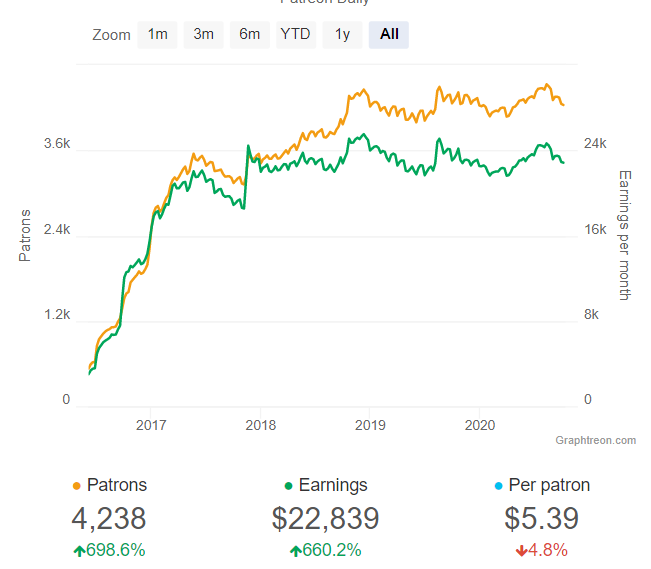The width and height of the screenshot is (651, 569).
Task: Set chart zoom to 6m
Action: pos(250,34)
